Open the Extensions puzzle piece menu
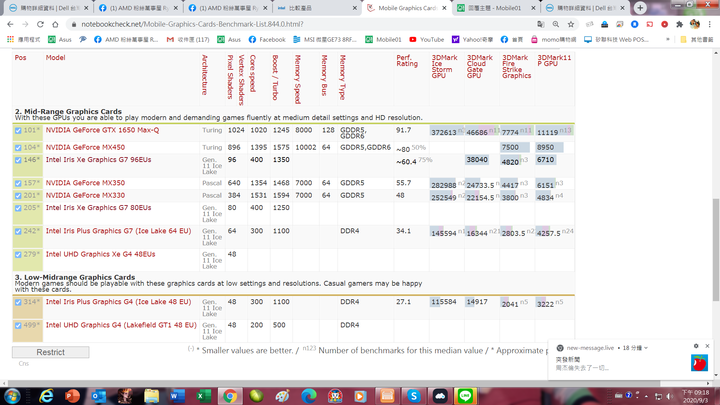Viewport: 720px width, 405px height. [x=680, y=24]
